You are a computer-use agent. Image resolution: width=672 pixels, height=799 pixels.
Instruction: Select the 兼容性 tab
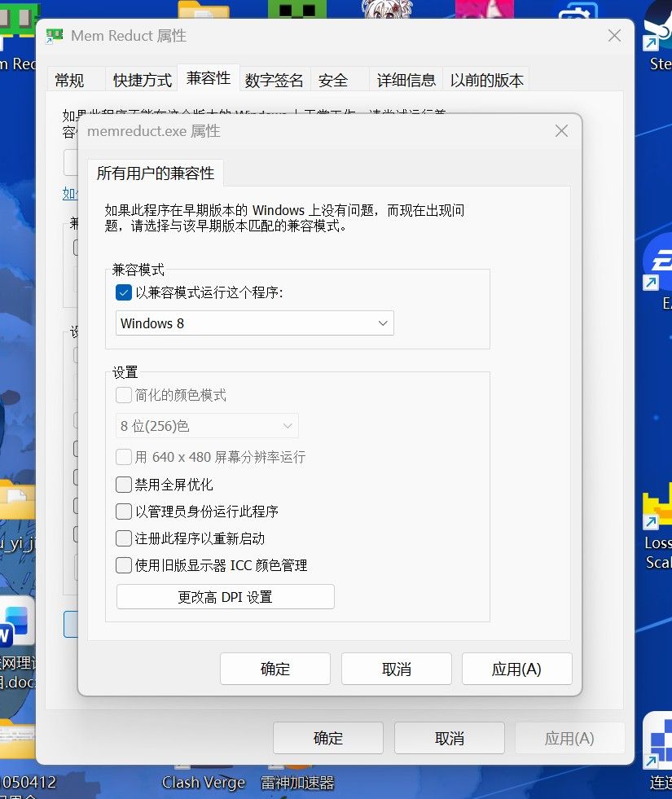point(209,78)
